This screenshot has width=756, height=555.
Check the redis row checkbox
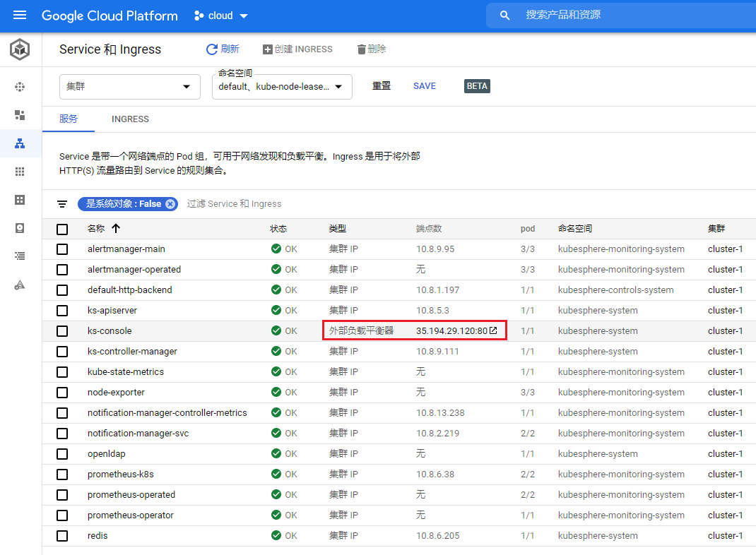coord(62,536)
